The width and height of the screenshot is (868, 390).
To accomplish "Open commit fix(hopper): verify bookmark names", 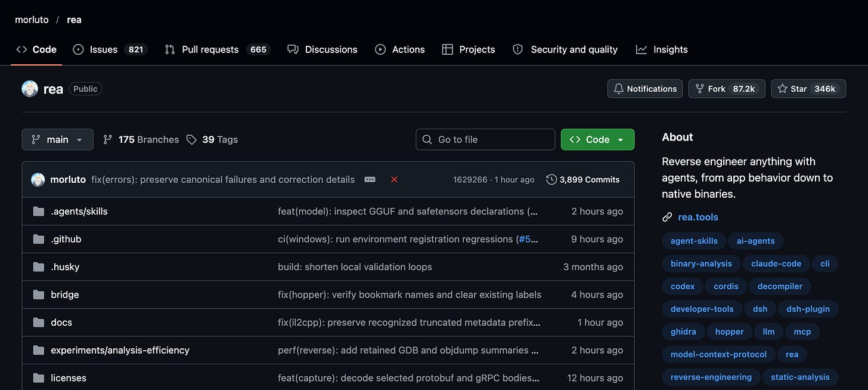I will (410, 295).
